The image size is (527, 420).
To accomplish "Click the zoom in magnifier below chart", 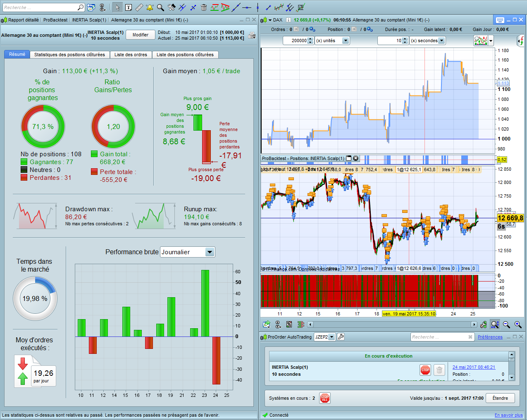I will pos(518,325).
